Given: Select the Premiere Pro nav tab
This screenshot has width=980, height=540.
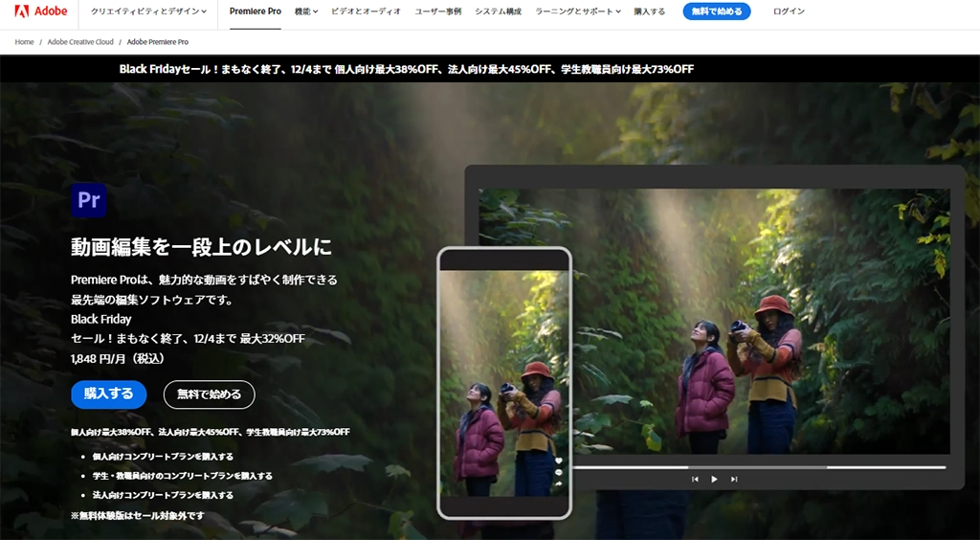Looking at the screenshot, I should 255,11.
